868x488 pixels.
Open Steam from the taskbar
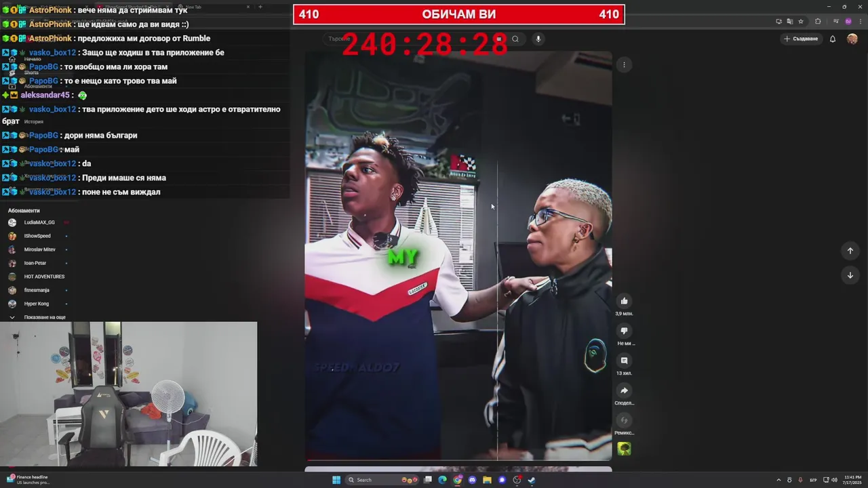(532, 480)
